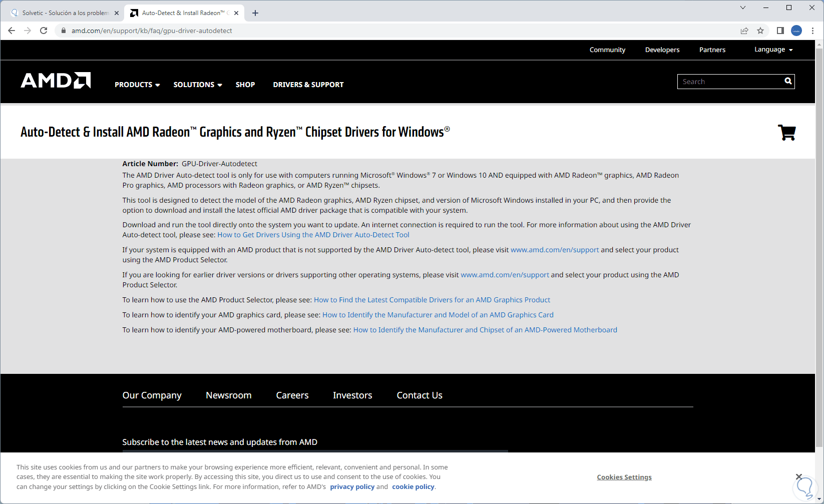Open the SHOP menu item

245,85
